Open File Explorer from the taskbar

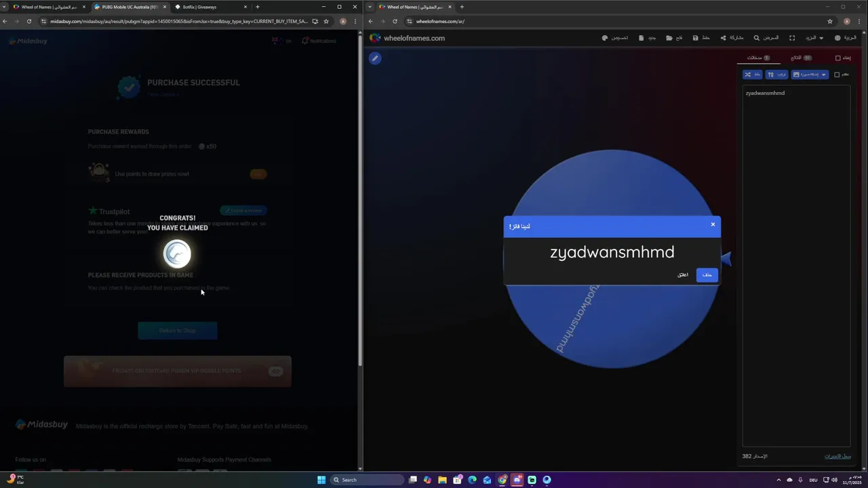(x=442, y=480)
